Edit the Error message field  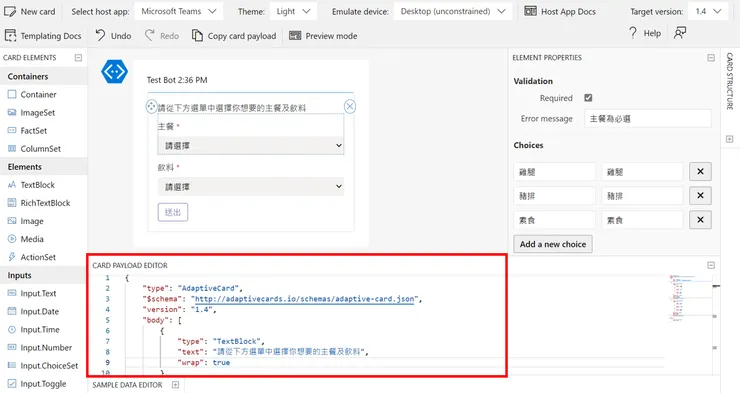pos(648,118)
